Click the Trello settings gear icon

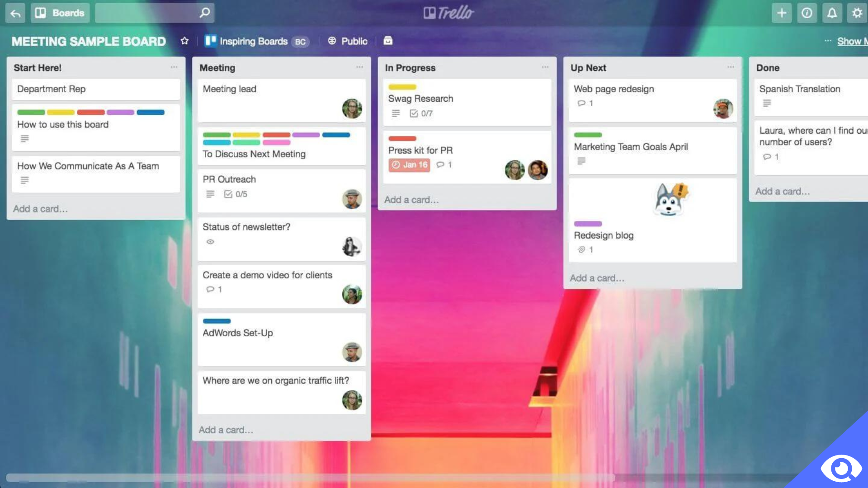pos(857,13)
